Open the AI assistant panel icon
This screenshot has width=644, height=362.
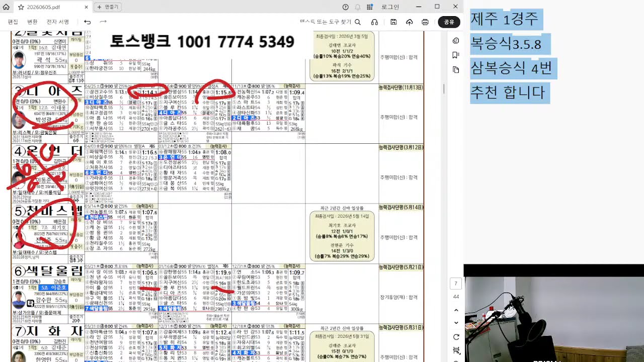456,41
